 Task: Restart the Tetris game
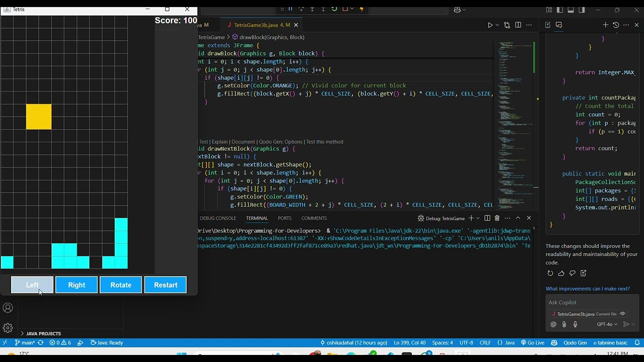pyautogui.click(x=166, y=285)
